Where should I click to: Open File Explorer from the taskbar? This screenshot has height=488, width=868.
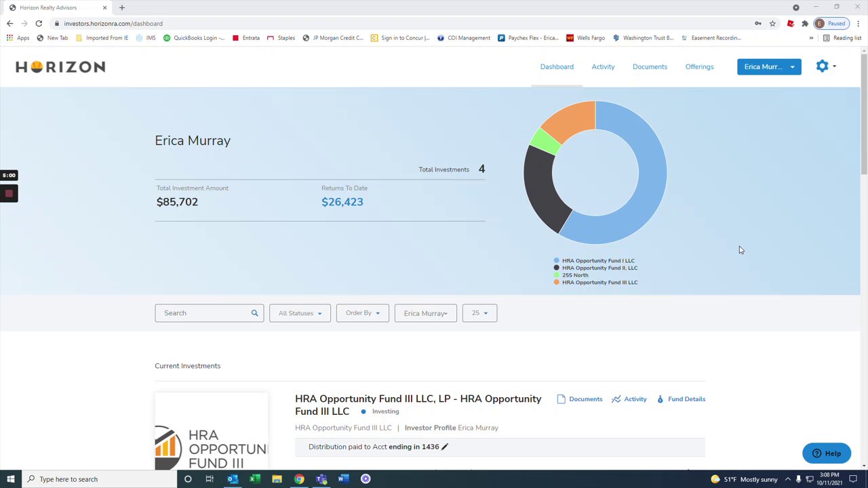point(277,479)
